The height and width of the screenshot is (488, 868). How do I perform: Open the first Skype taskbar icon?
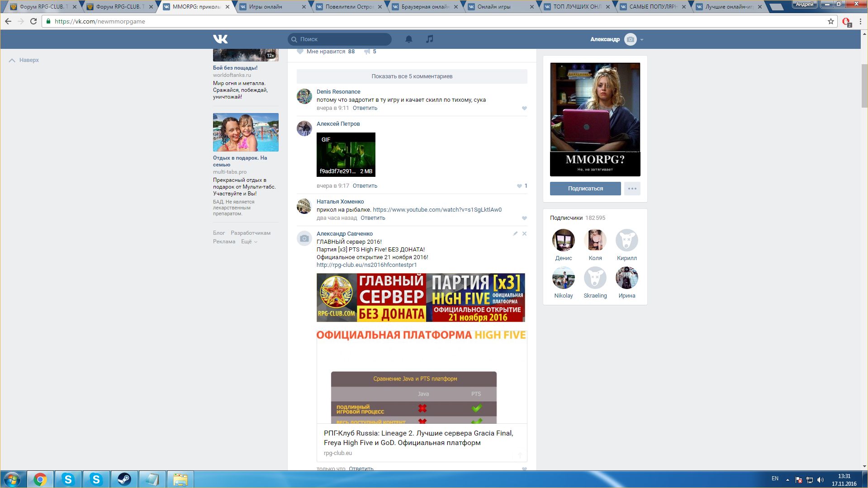(x=68, y=479)
